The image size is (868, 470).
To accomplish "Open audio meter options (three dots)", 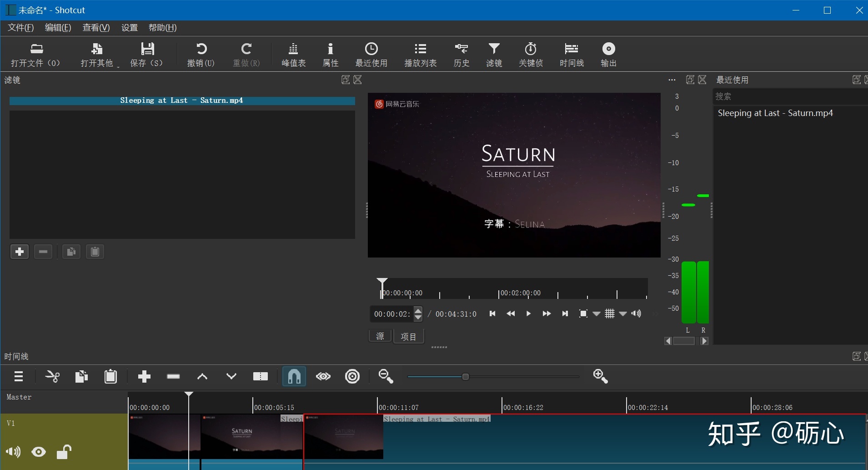I will pos(672,80).
